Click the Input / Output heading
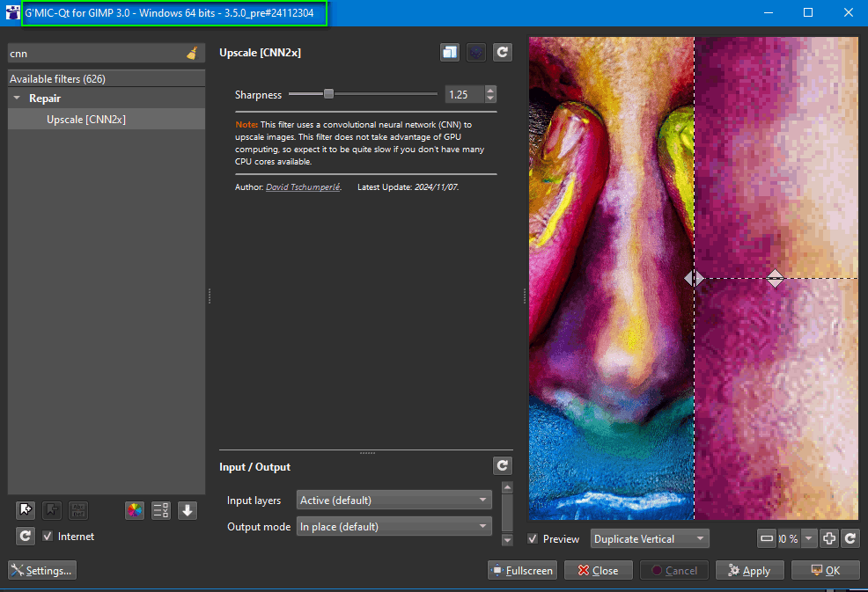This screenshot has width=868, height=592. click(254, 467)
